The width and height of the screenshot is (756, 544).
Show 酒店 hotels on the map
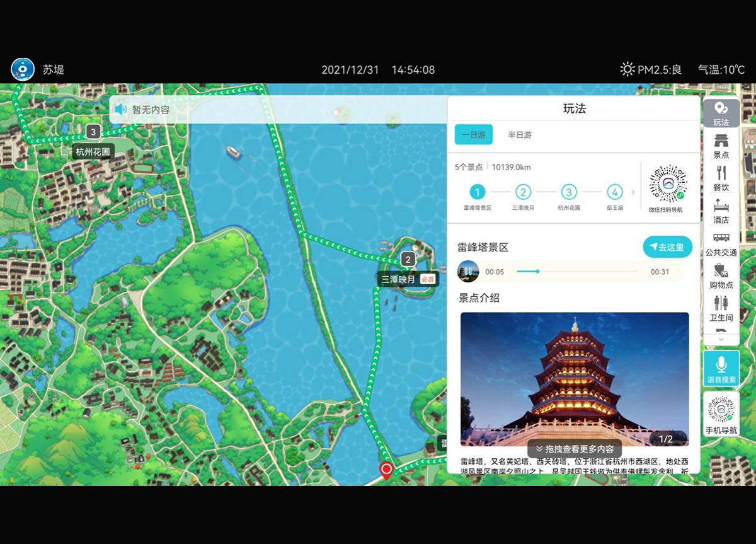tap(721, 211)
